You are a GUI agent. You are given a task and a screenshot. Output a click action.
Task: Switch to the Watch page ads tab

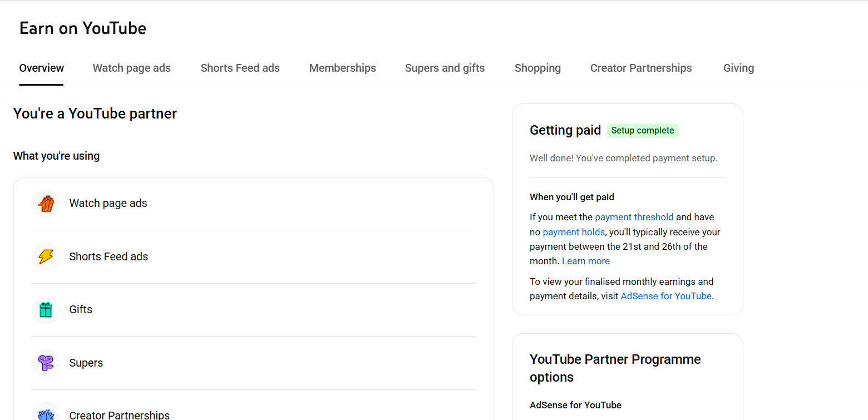pos(131,68)
